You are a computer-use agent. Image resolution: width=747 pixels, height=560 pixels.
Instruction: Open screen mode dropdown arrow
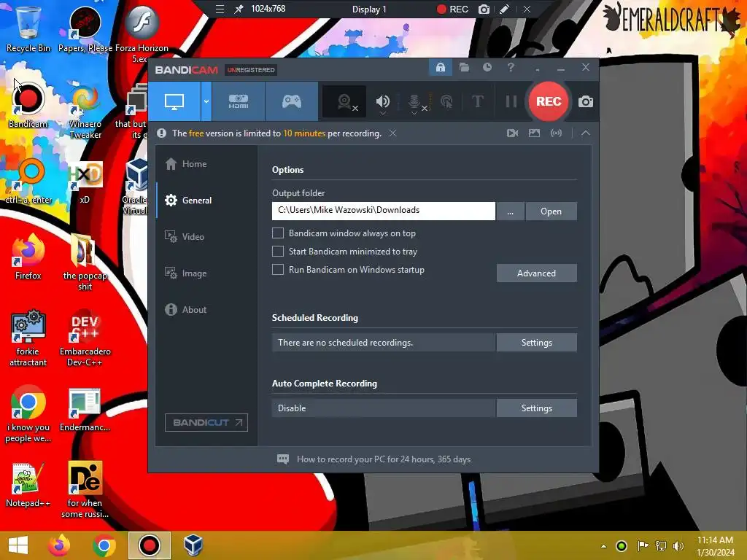206,101
